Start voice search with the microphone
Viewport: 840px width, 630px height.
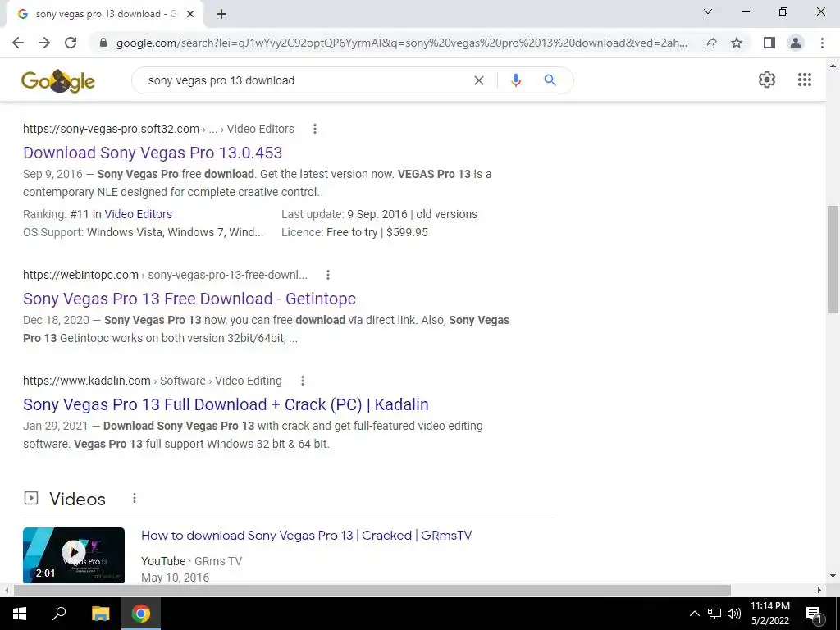tap(515, 80)
